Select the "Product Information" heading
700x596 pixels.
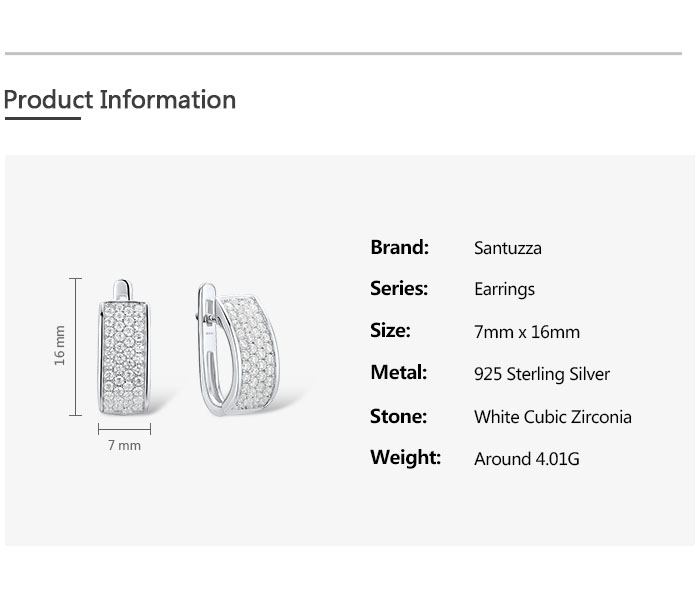120,100
